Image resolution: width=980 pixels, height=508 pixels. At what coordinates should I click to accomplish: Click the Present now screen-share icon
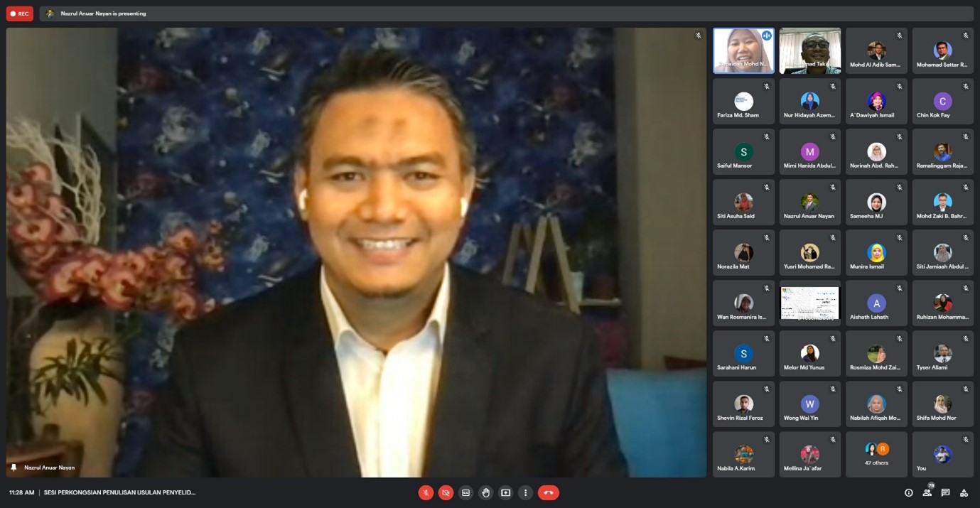(505, 492)
